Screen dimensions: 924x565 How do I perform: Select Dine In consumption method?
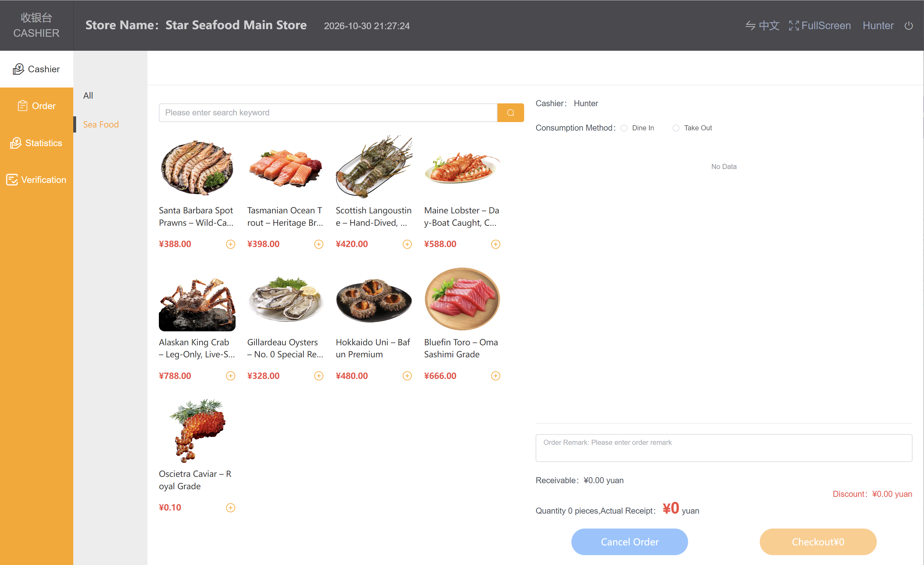pyautogui.click(x=637, y=128)
